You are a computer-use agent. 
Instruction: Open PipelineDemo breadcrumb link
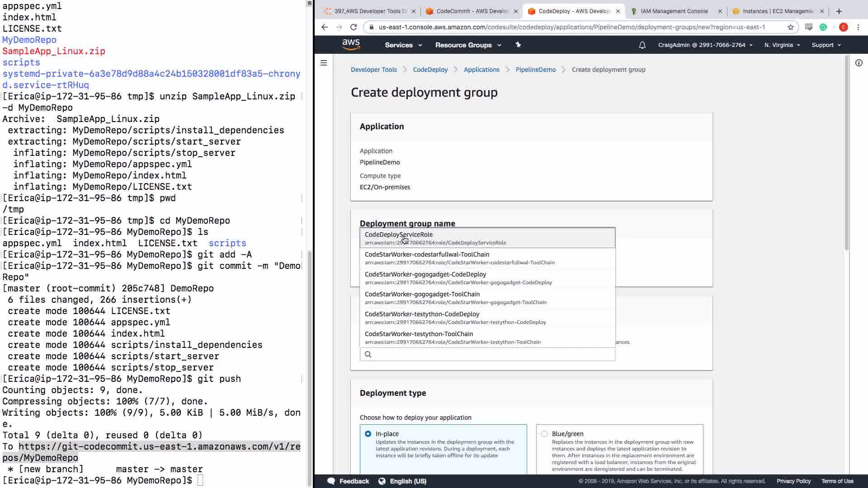click(535, 70)
